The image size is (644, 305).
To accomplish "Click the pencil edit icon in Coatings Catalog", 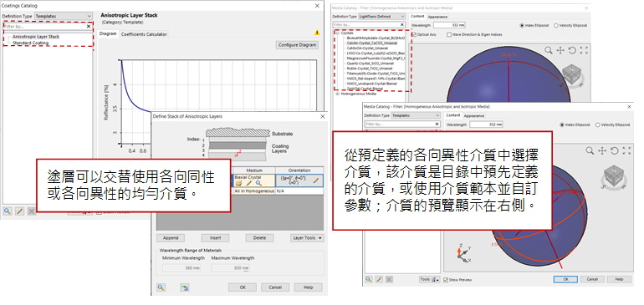I will click(x=19, y=211).
